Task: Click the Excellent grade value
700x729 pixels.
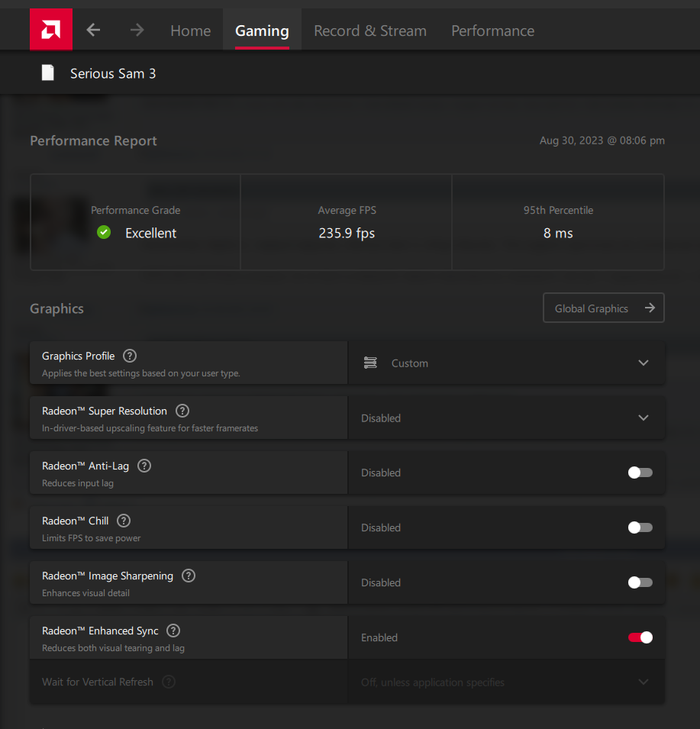Action: click(150, 233)
